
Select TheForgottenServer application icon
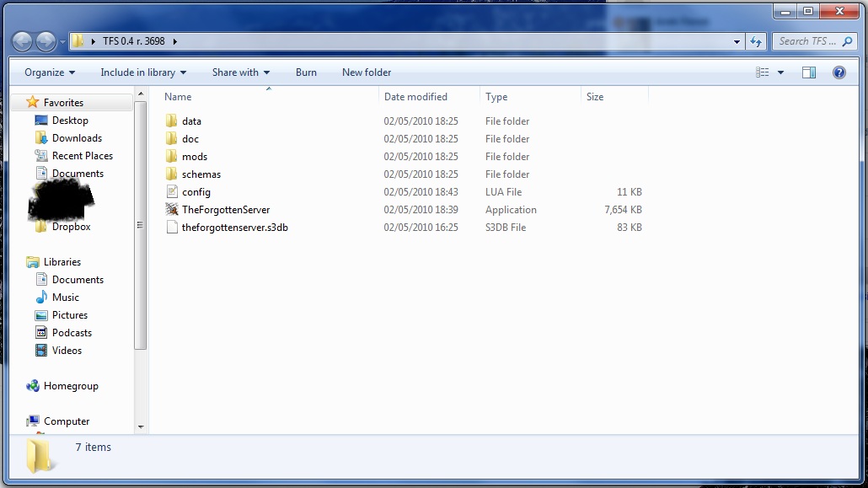(x=172, y=210)
